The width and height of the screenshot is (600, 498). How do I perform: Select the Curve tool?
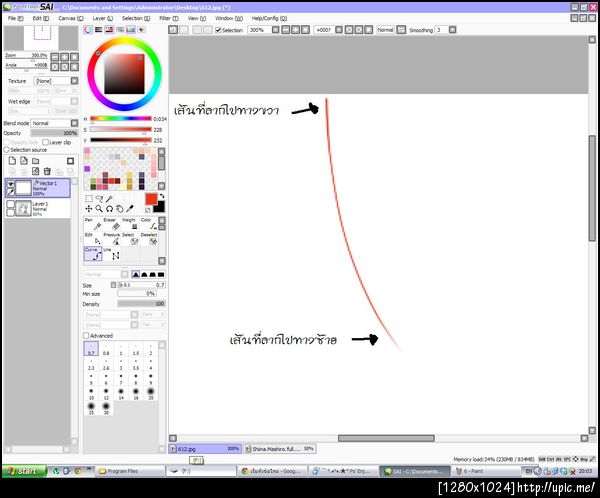pos(93,254)
